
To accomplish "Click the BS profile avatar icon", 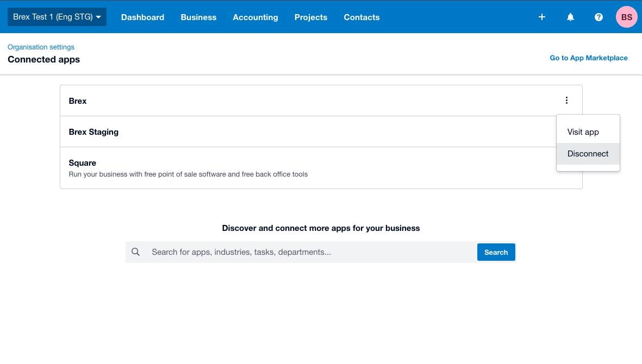I will coord(626,17).
